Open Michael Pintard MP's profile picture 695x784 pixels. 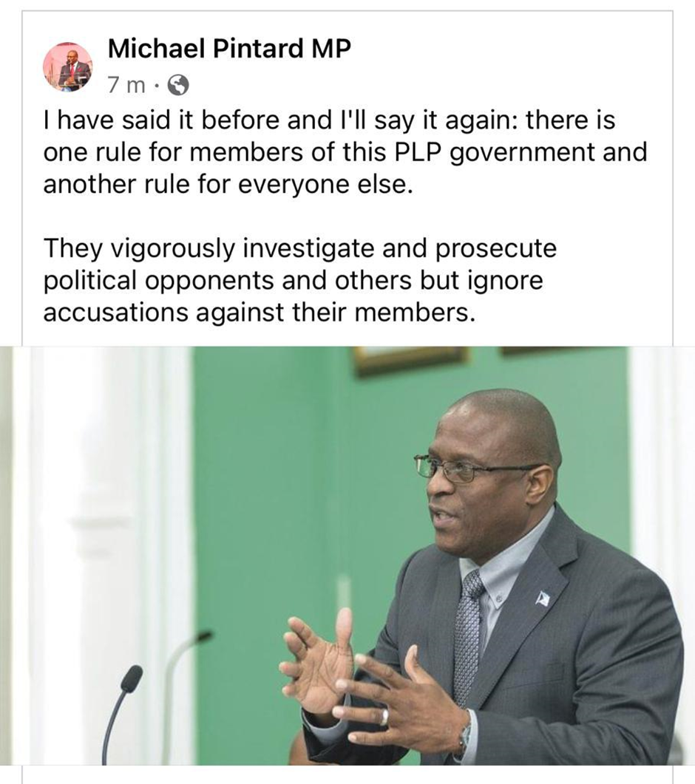pos(67,67)
